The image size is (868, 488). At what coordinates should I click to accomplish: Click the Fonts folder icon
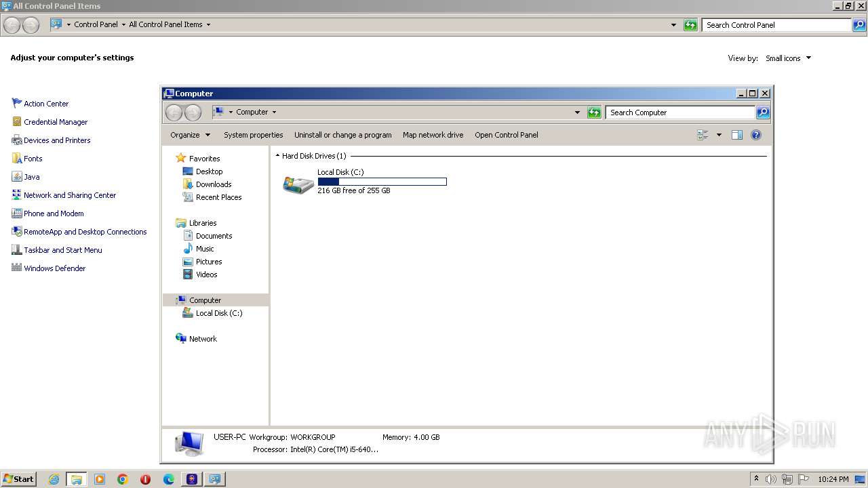tap(17, 158)
